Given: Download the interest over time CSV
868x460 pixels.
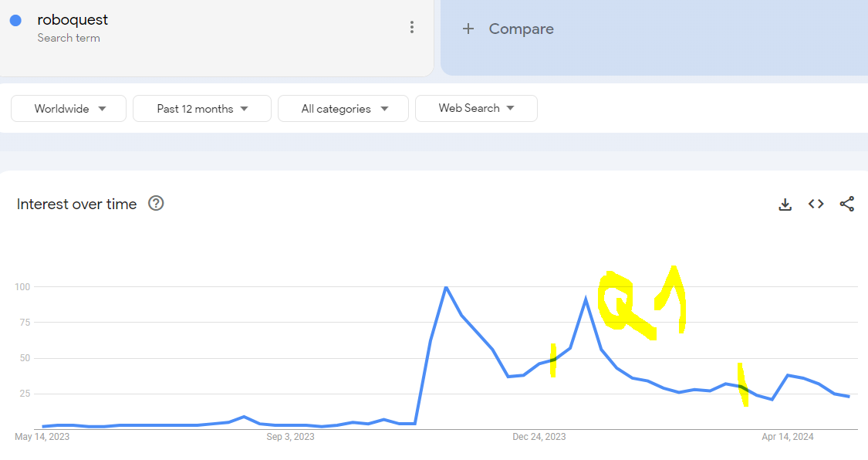Looking at the screenshot, I should tap(785, 205).
